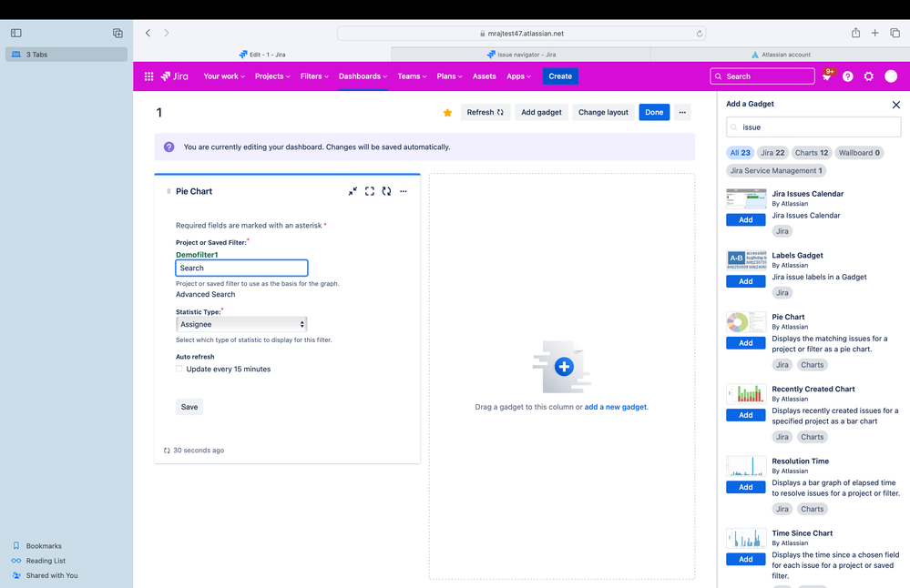Click the Create button

tap(560, 76)
